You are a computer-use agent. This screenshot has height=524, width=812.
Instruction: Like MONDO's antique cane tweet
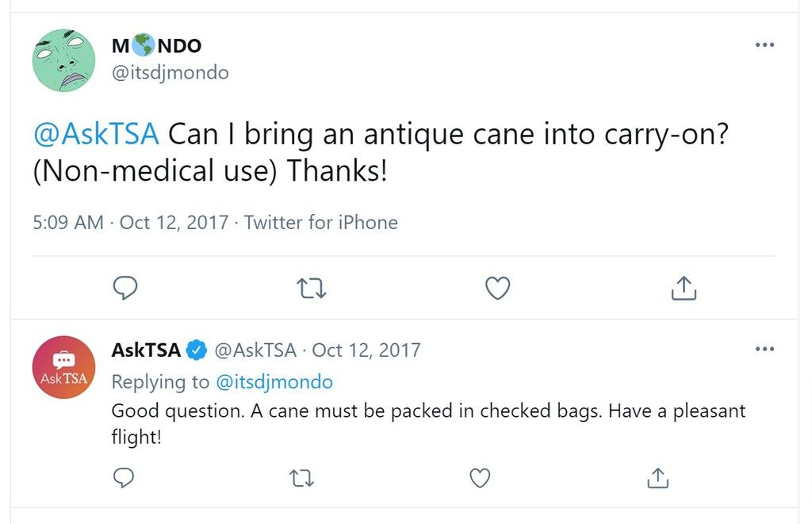tap(498, 288)
